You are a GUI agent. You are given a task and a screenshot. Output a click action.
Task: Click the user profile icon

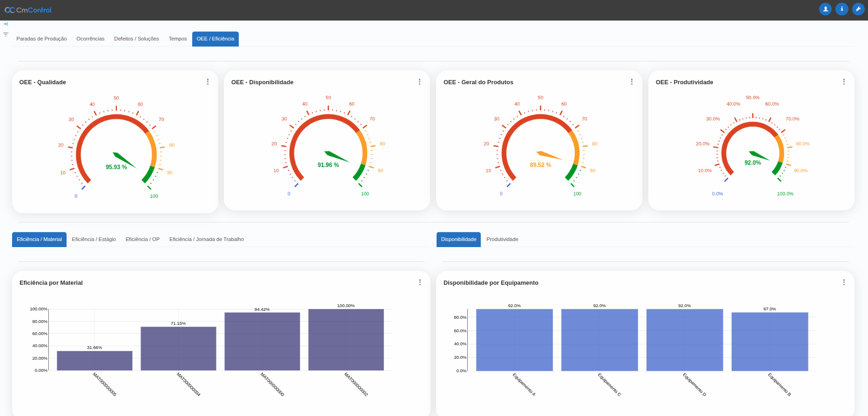[x=825, y=9]
